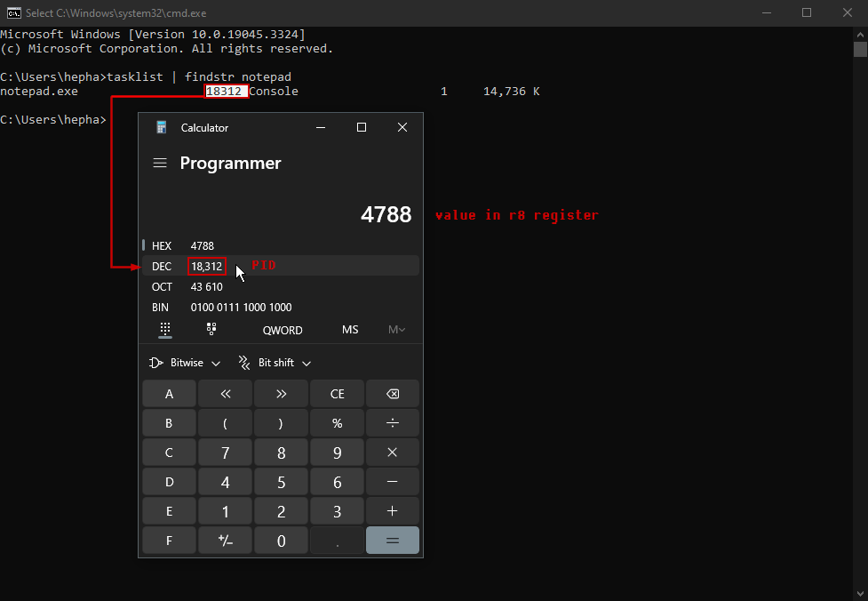
Task: Open the Bitwise operations dropdown
Action: coord(185,363)
